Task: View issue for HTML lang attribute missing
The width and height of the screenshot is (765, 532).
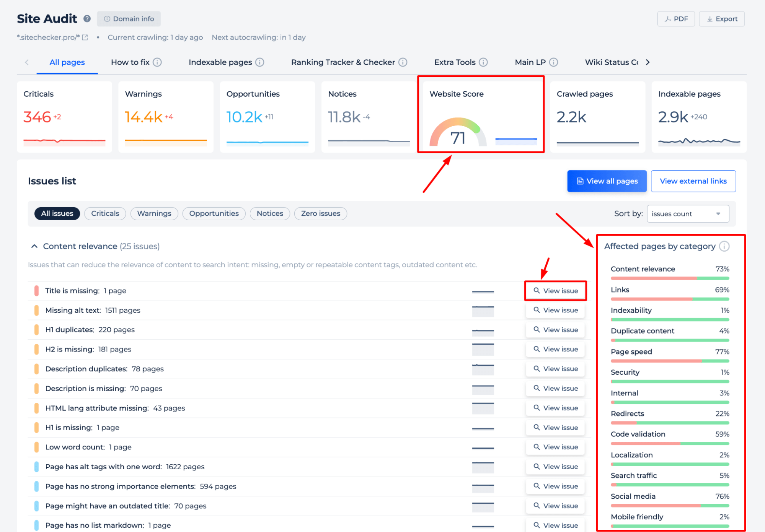Action: pos(555,408)
